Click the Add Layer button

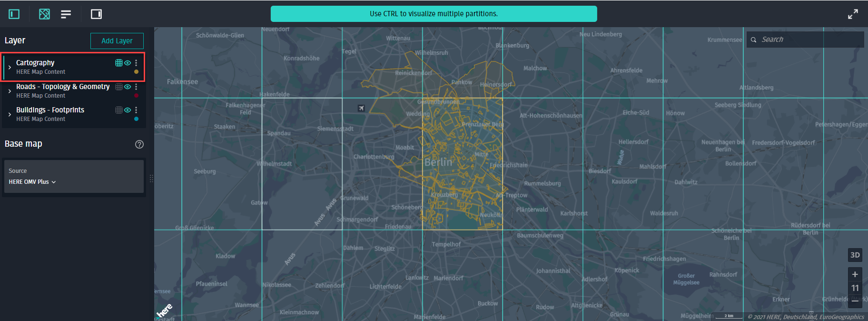pyautogui.click(x=117, y=41)
